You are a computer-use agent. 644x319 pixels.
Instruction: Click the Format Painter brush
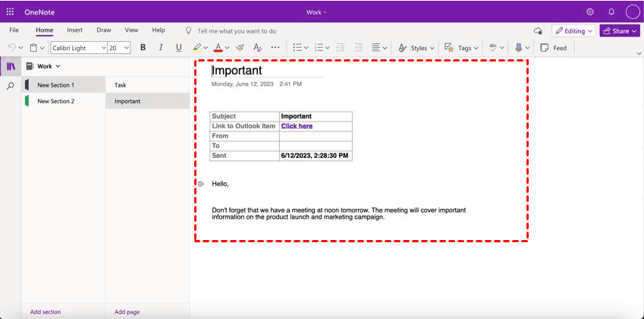[x=240, y=48]
